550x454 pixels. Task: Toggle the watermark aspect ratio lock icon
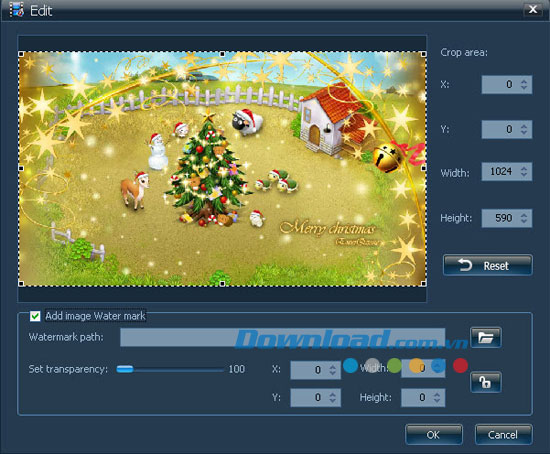click(485, 382)
